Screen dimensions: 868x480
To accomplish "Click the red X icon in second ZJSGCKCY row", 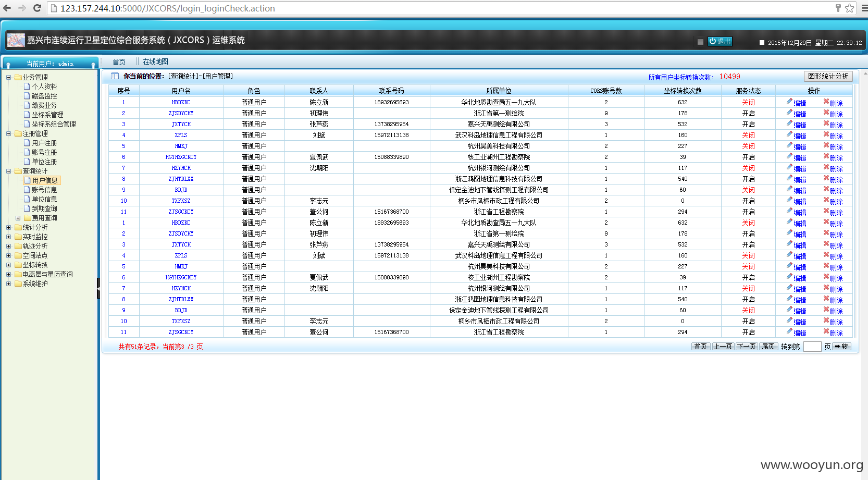I will (x=826, y=331).
